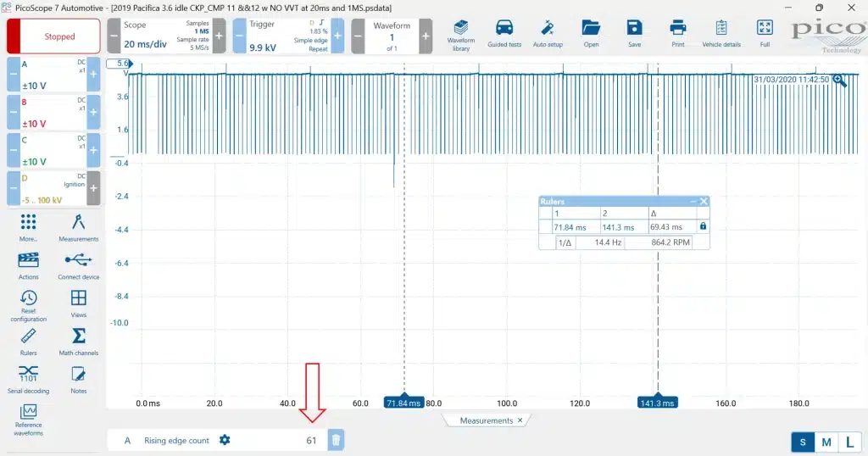Decrease the Trigger level with minus
This screenshot has height=456, width=868.
click(239, 36)
